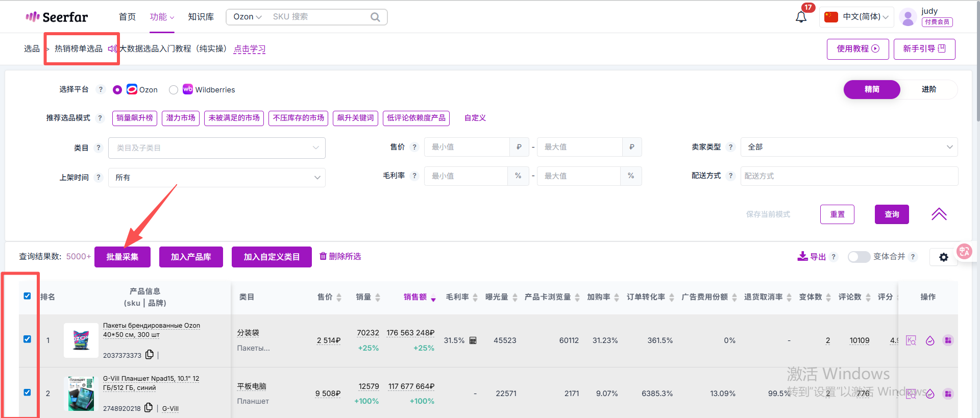Click the calculator icon beside 31.5% margin
Viewport: 980px width, 418px height.
[473, 340]
